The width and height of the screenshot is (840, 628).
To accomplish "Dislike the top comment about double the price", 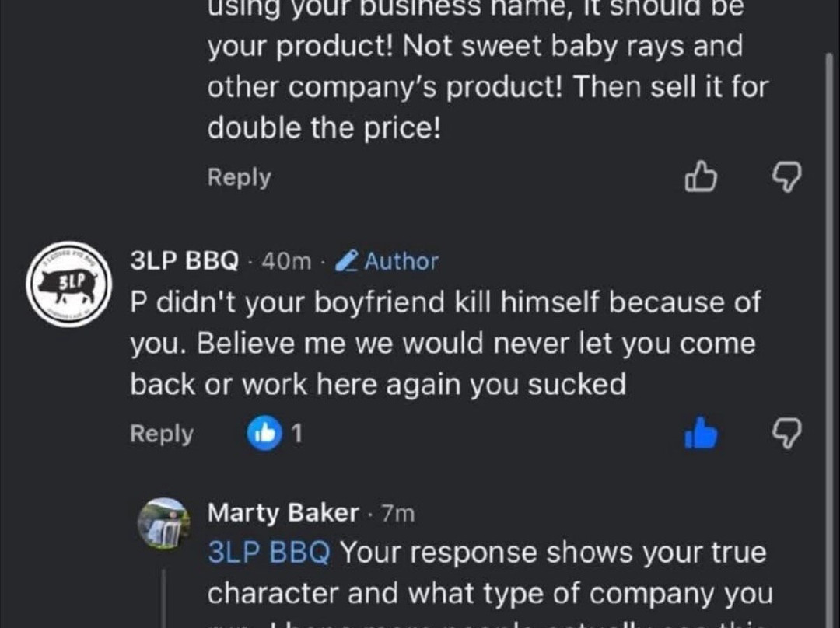I will pos(786,178).
